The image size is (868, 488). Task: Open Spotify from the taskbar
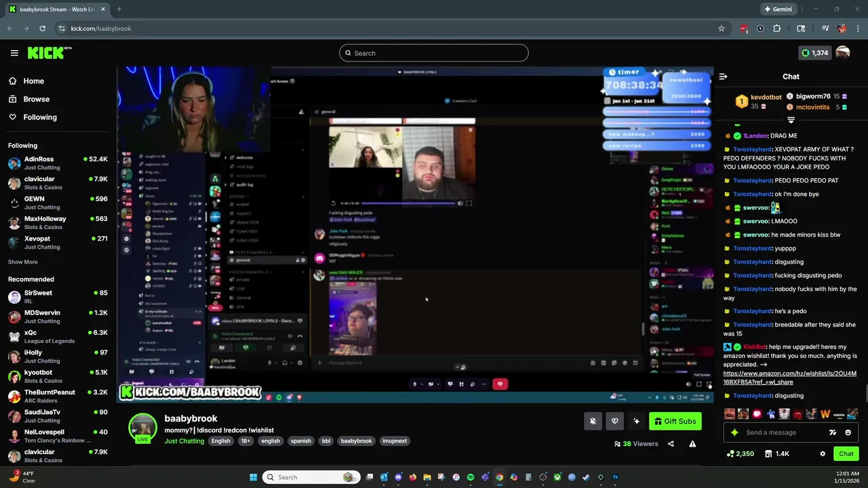[x=470, y=477]
